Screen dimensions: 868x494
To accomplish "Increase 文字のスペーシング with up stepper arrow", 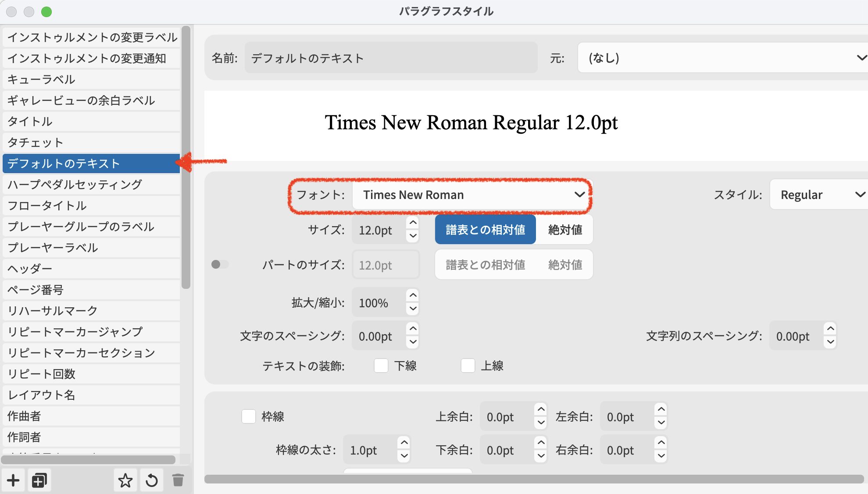I will 413,328.
